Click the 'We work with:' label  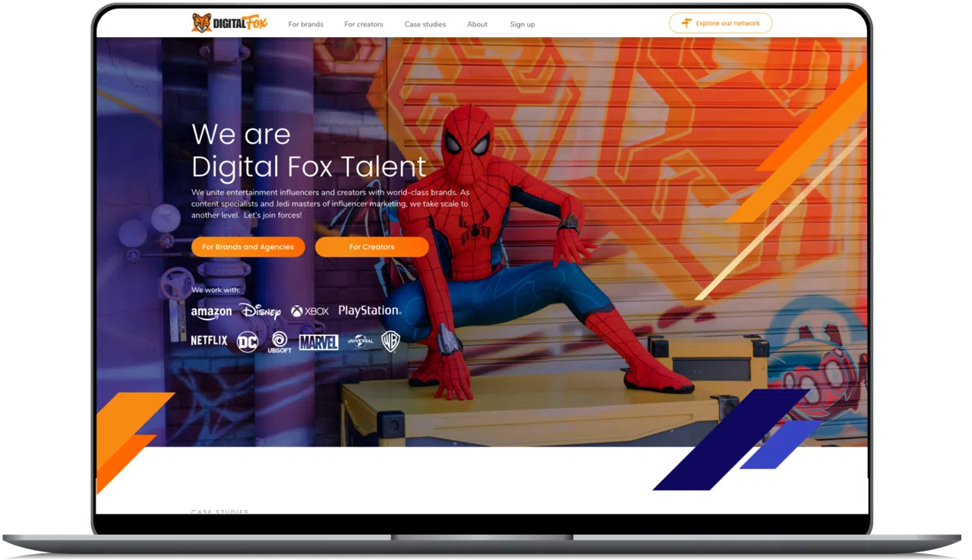216,290
